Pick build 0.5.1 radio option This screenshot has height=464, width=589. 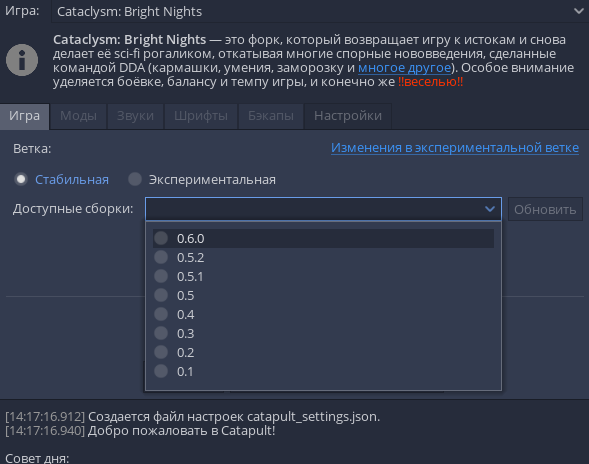(x=323, y=277)
